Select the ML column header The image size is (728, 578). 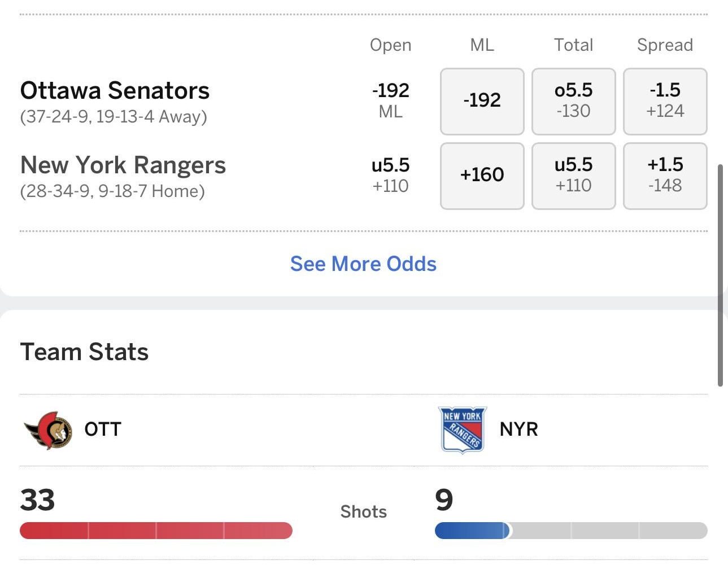[x=481, y=45]
